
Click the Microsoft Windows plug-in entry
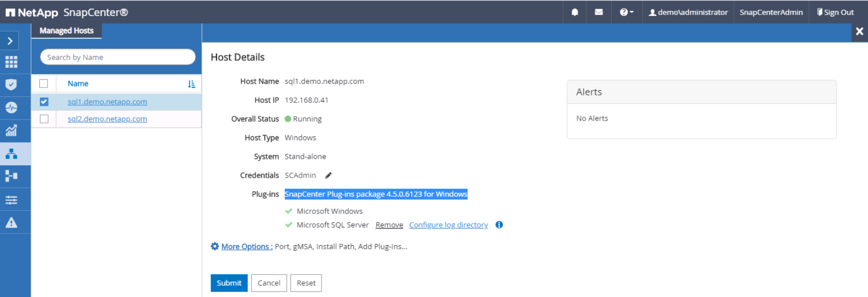coord(329,211)
